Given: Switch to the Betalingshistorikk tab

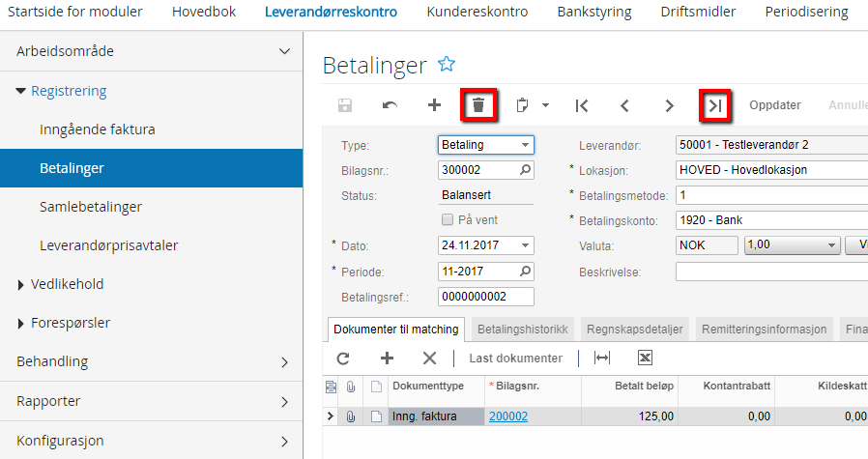Looking at the screenshot, I should [x=523, y=330].
